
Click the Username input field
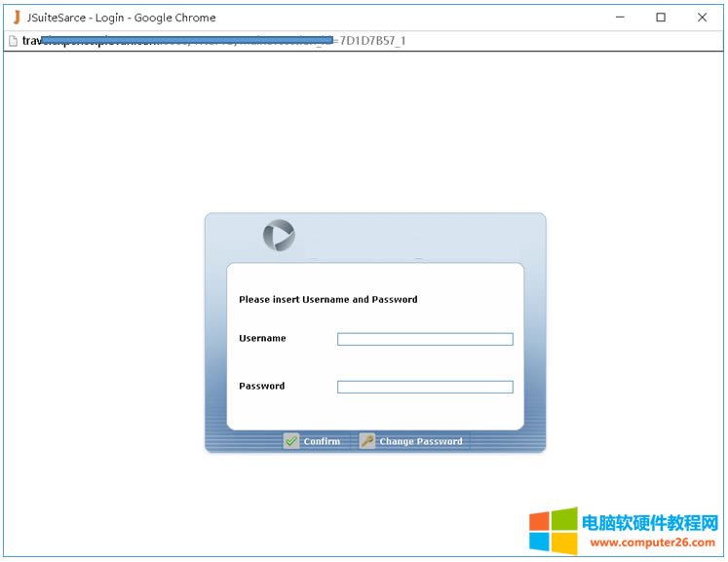425,339
